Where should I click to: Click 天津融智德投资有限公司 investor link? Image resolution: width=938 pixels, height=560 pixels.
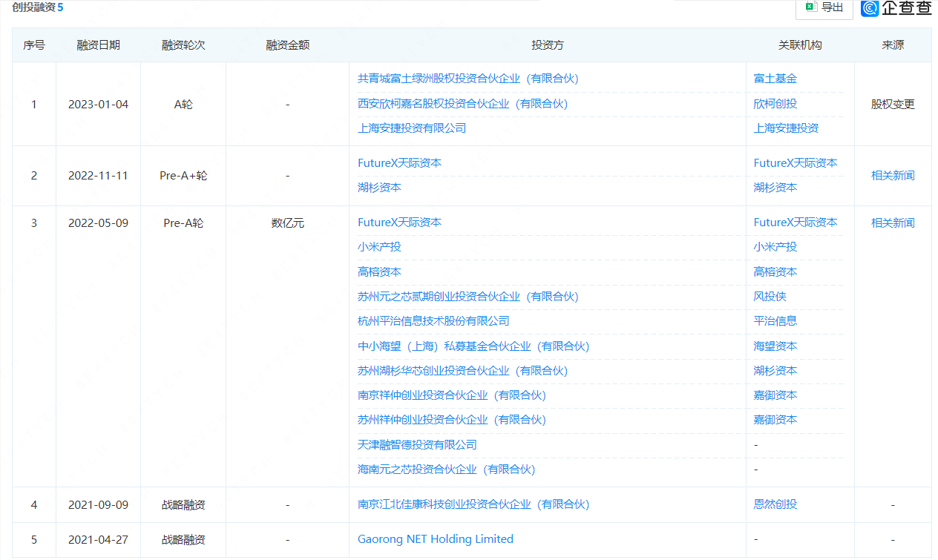417,445
